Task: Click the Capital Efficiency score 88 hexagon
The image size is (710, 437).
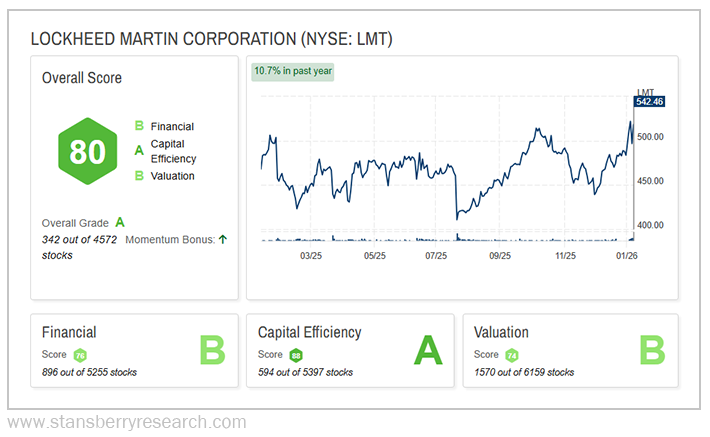Action: coord(296,354)
